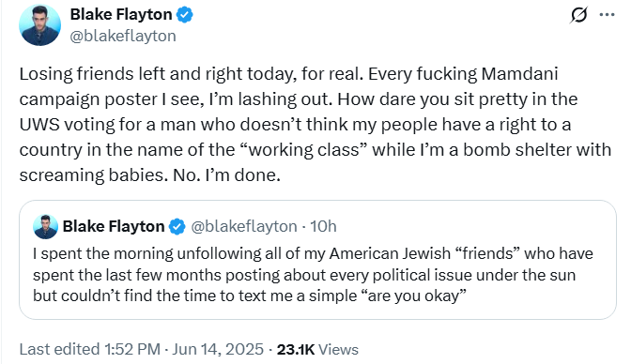Open the quoted post about unfollowing friends
631x364 pixels.
[317, 260]
